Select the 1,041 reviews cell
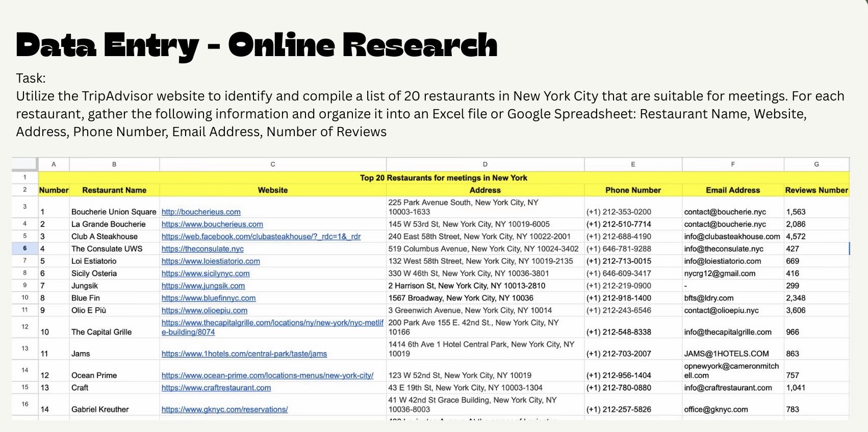Screen dimensions: 868x432 point(816,388)
